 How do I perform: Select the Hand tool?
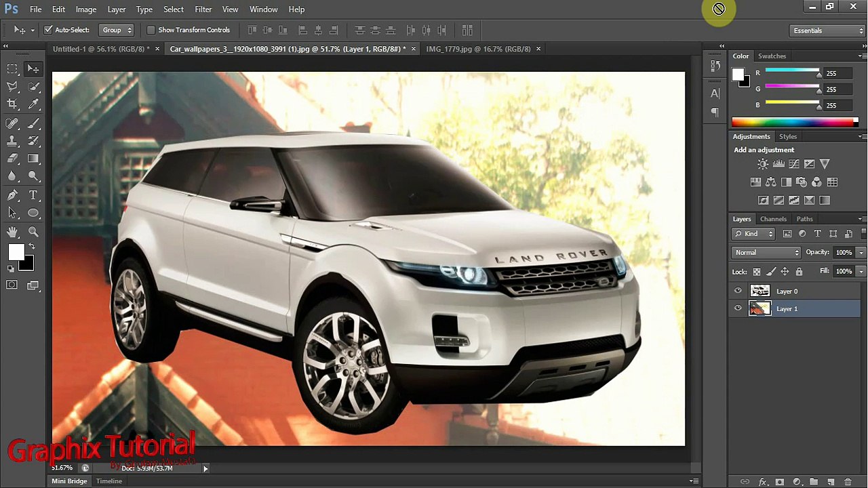(x=12, y=232)
